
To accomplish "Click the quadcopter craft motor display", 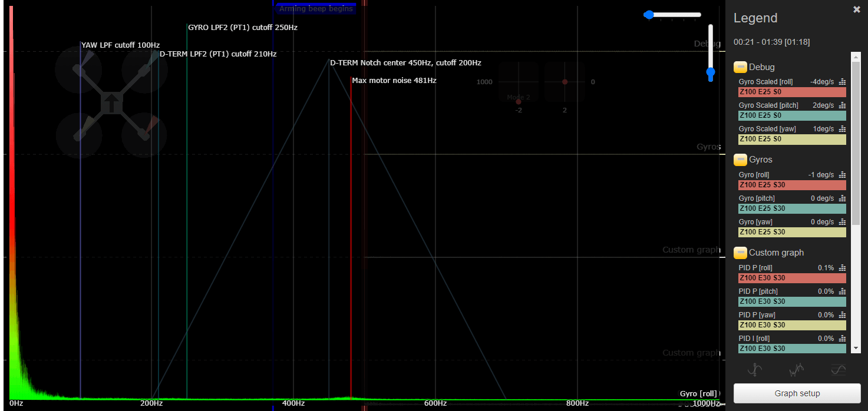I will tap(111, 103).
